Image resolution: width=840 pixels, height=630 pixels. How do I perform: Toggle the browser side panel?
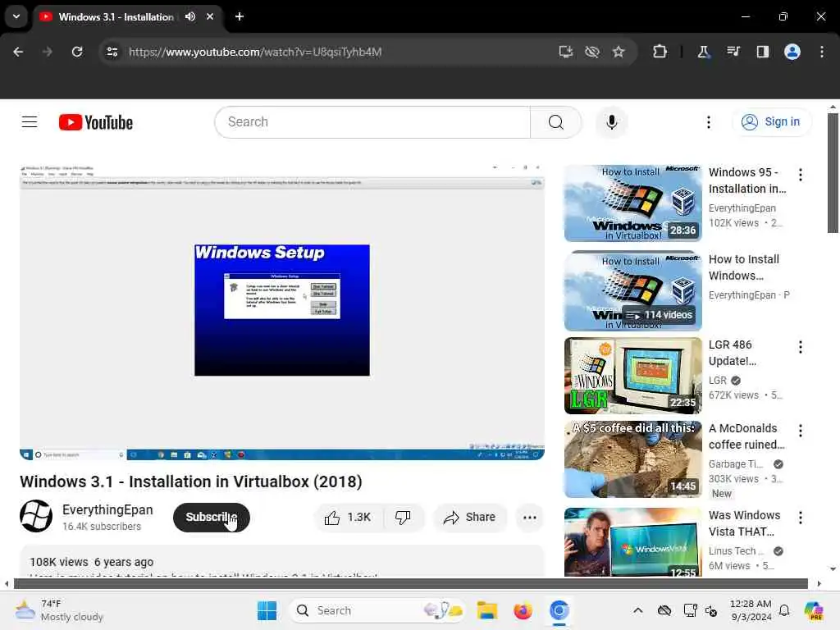763,52
